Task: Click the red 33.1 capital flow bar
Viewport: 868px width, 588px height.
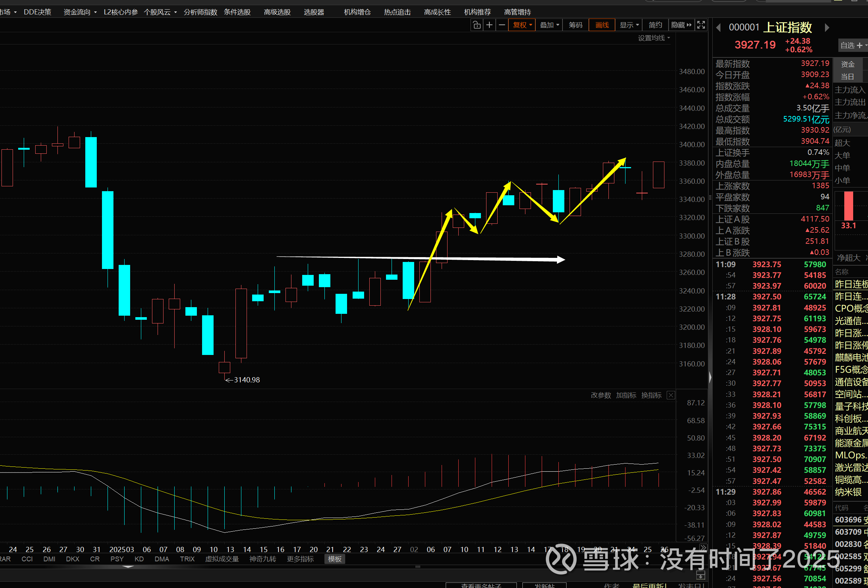Action: point(849,206)
